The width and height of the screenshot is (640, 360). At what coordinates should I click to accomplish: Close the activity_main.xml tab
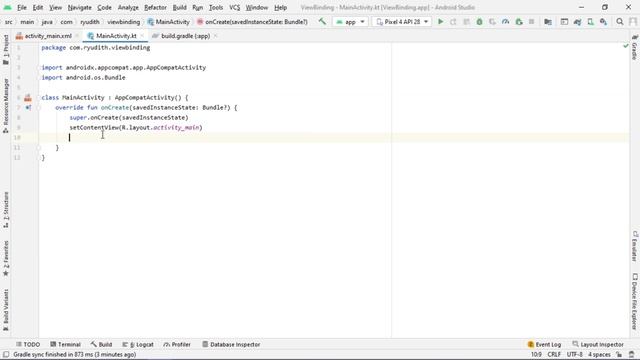77,36
